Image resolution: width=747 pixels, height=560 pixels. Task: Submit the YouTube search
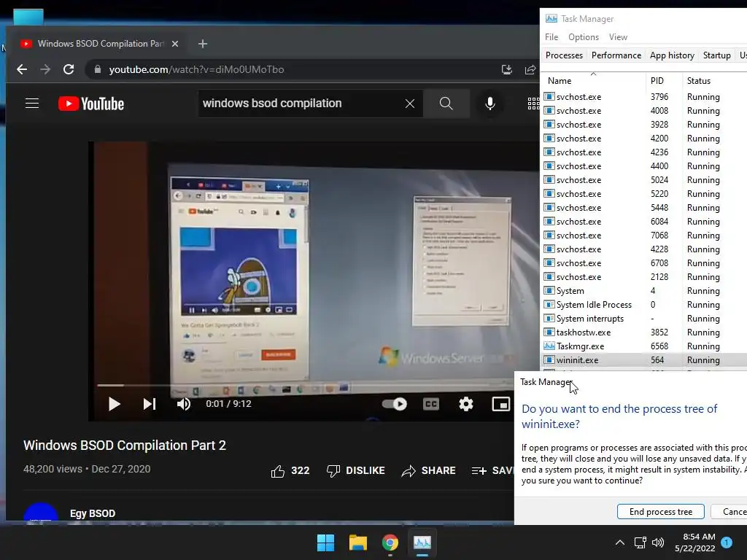pyautogui.click(x=446, y=104)
